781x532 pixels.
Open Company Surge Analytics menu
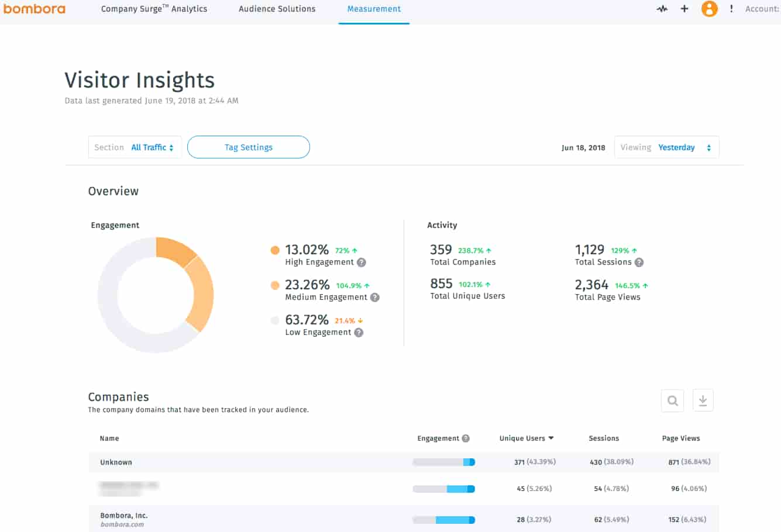[154, 9]
